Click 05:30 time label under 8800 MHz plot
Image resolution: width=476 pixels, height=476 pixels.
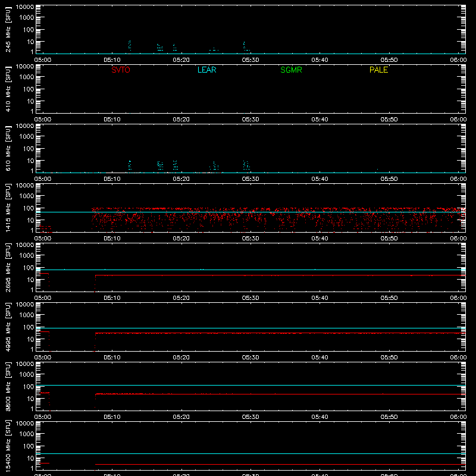[x=250, y=417]
